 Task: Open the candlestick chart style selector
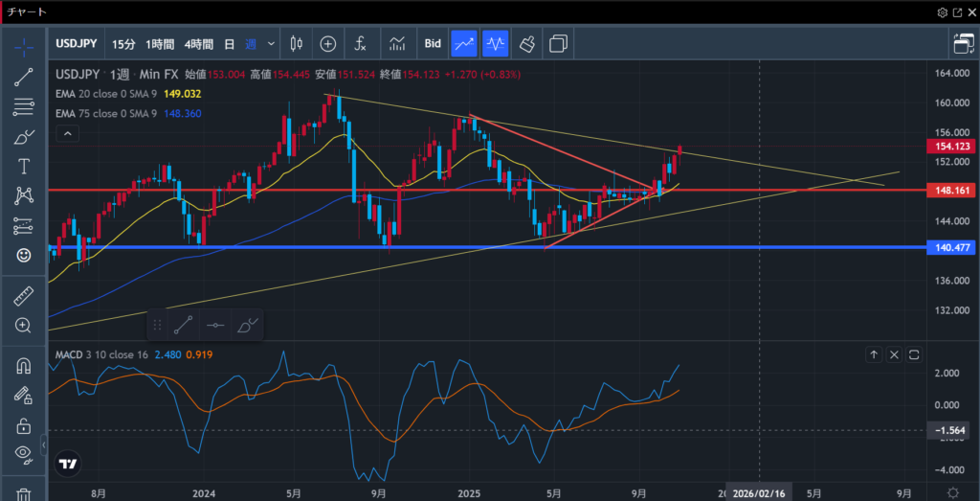tap(296, 43)
